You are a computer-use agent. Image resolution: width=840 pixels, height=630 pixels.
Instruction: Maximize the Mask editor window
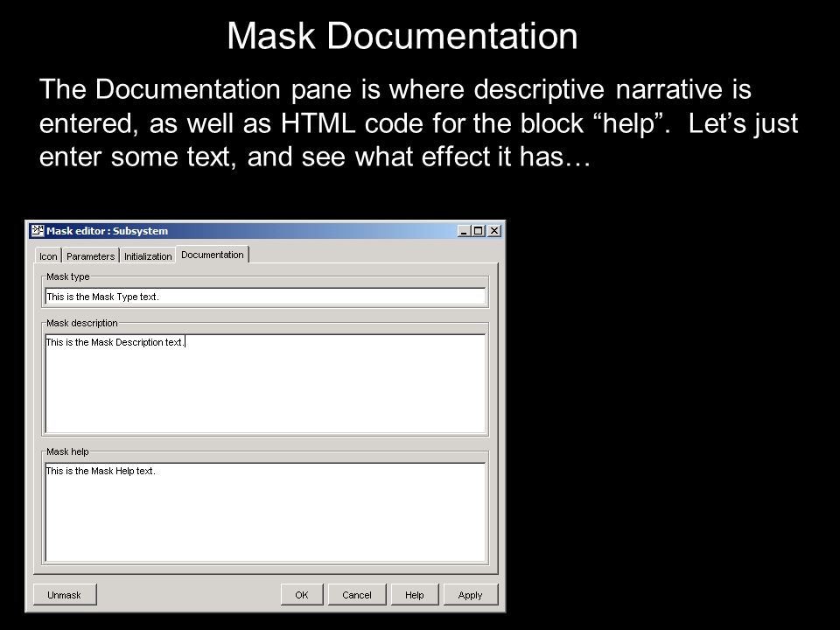479,231
